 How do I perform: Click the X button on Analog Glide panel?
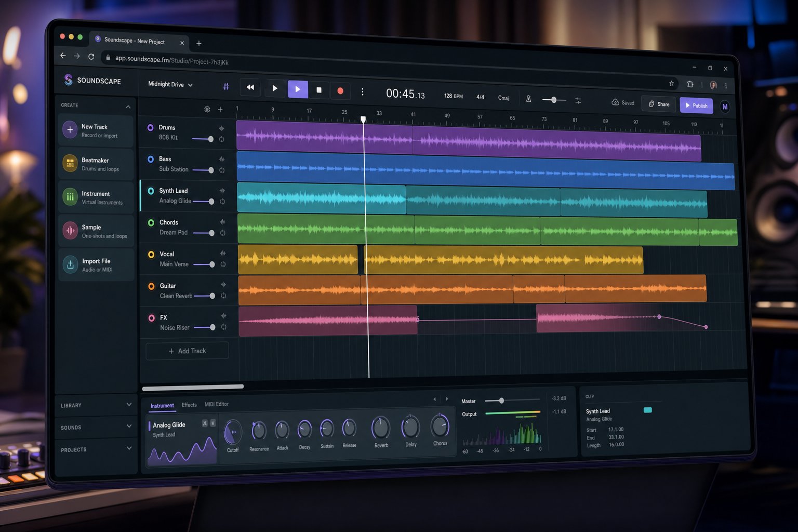point(205,423)
